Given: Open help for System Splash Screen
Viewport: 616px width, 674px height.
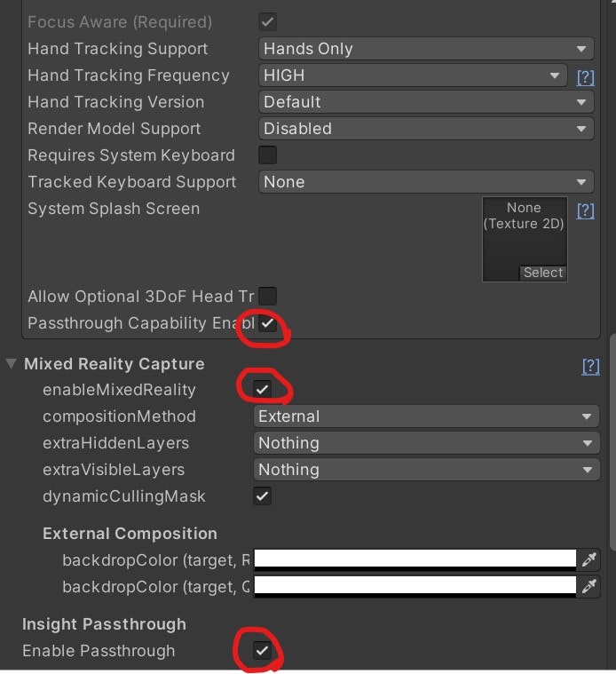Looking at the screenshot, I should coord(585,210).
